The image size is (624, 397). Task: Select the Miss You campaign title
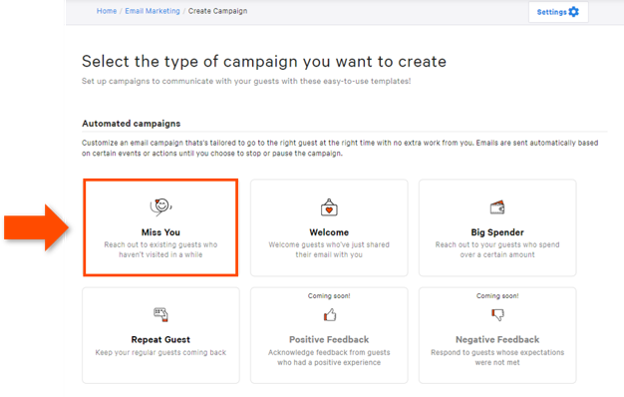point(161,232)
